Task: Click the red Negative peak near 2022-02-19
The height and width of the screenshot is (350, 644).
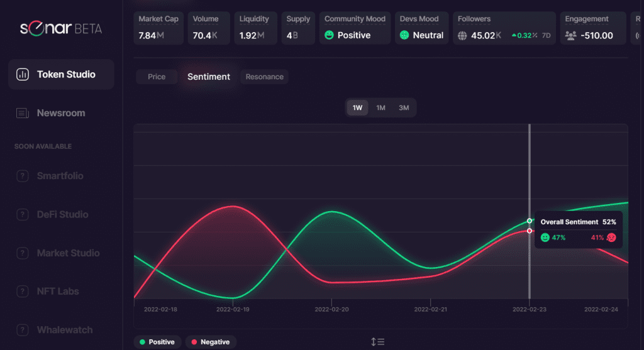Action: click(x=233, y=206)
